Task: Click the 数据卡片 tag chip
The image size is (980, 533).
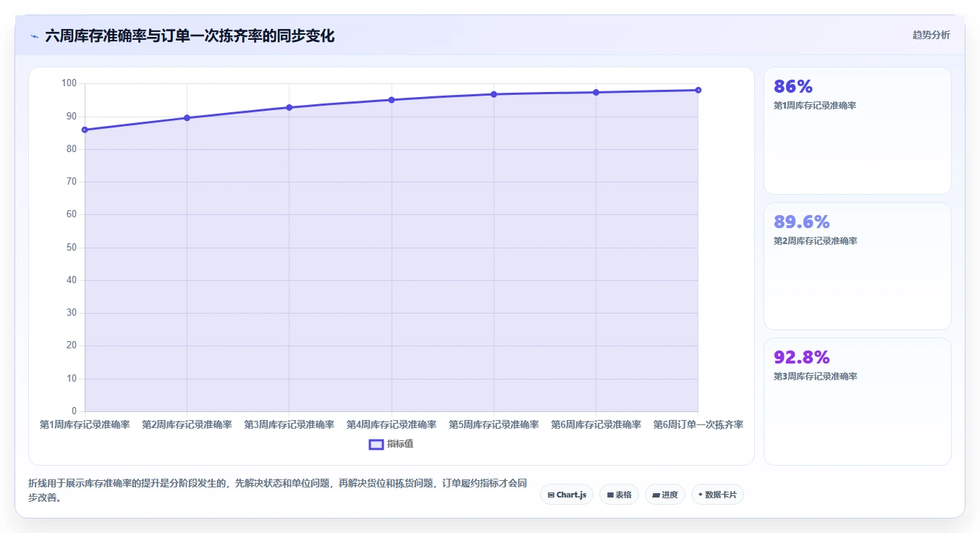Action: (x=717, y=495)
